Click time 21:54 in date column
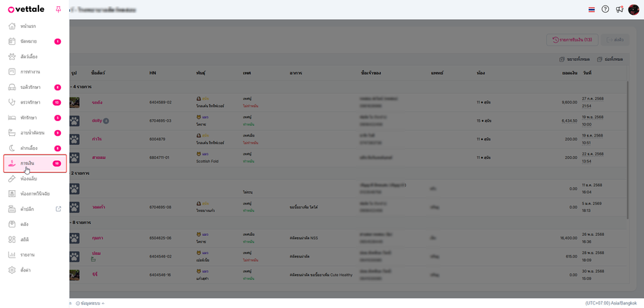 click(x=587, y=106)
